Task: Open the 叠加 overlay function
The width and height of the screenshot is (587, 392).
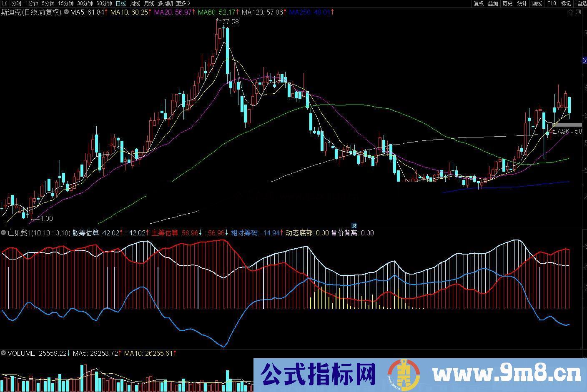Action: coord(492,3)
